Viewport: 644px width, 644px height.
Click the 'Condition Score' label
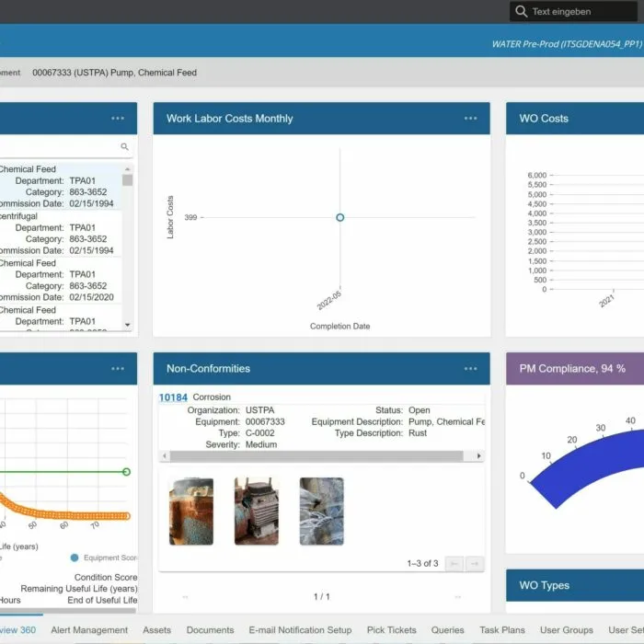(106, 577)
